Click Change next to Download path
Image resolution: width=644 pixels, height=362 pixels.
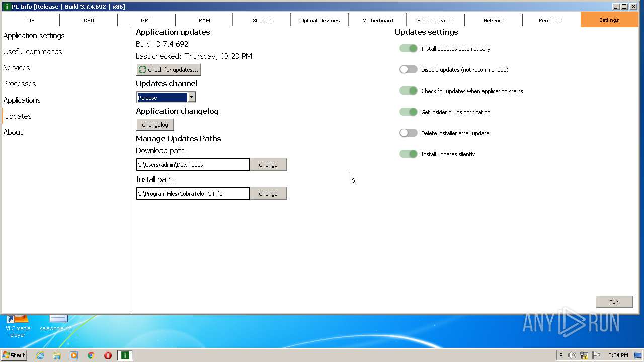click(268, 165)
